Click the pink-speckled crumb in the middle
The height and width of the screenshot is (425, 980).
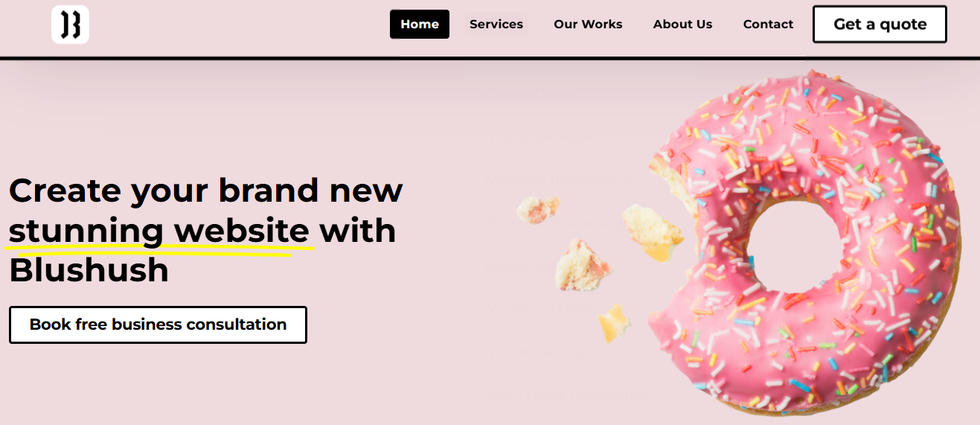(583, 265)
